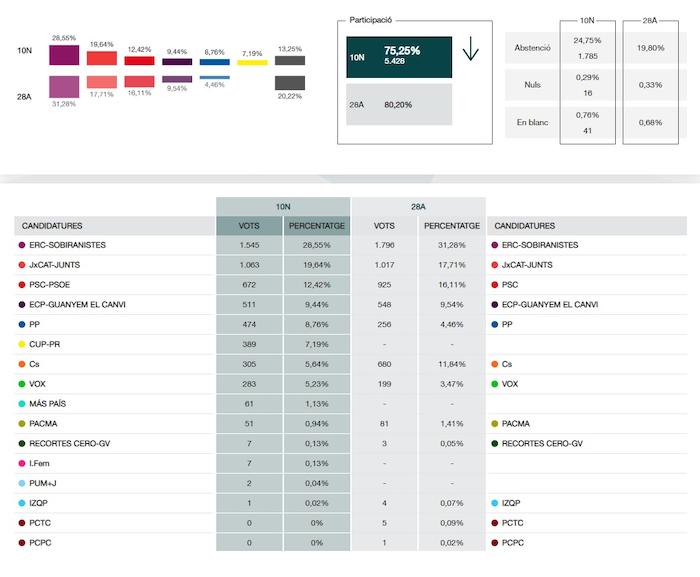
Task: Click the 0,05% percentage cell for RECORTES CERO-GV
Action: (x=452, y=443)
